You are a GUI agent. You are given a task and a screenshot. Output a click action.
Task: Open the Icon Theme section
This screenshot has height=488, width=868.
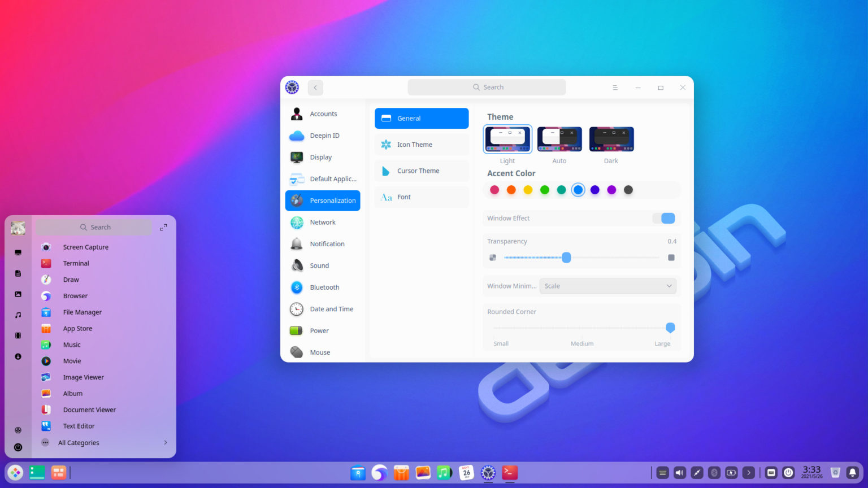pos(421,144)
